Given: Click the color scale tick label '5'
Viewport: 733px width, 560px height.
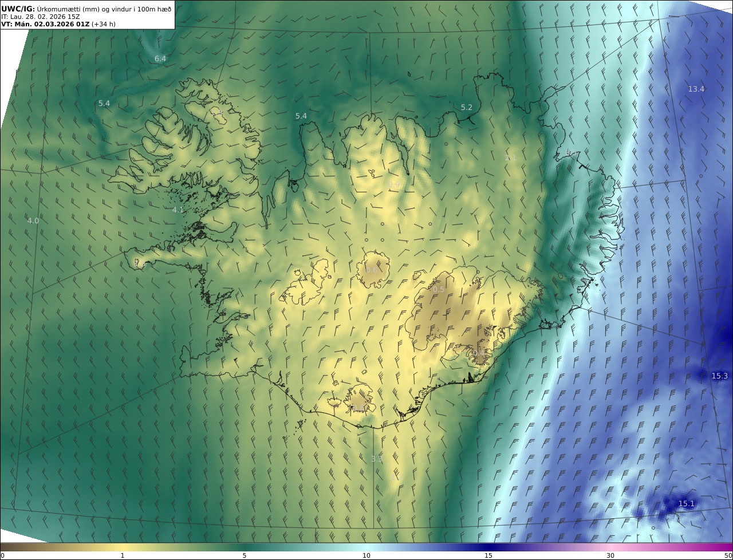Looking at the screenshot, I should click(x=245, y=556).
